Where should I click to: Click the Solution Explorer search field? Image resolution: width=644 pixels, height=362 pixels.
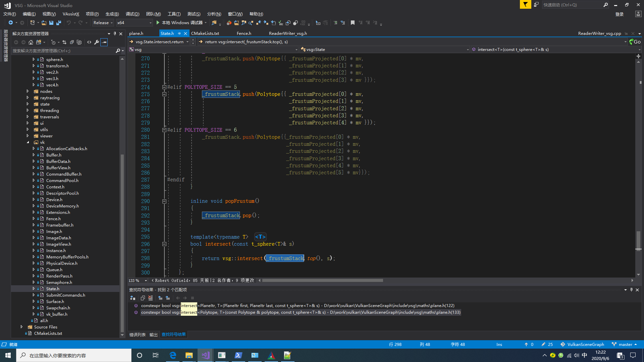pyautogui.click(x=64, y=51)
